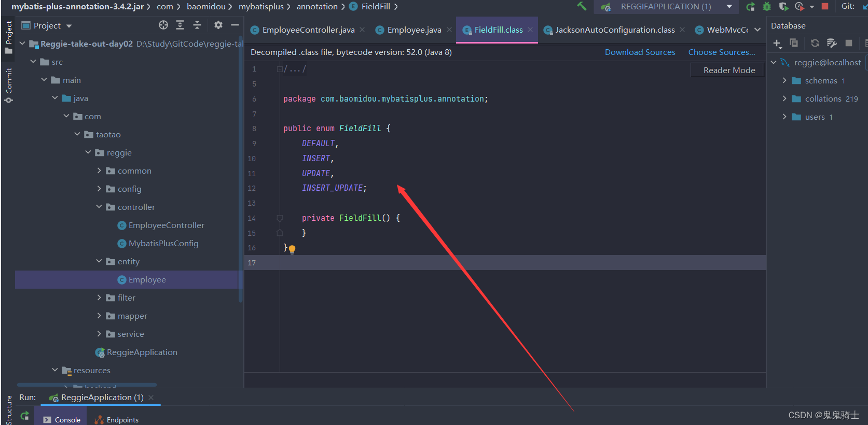Unfold collapsed comment on line 1
The image size is (868, 425).
[x=280, y=69]
